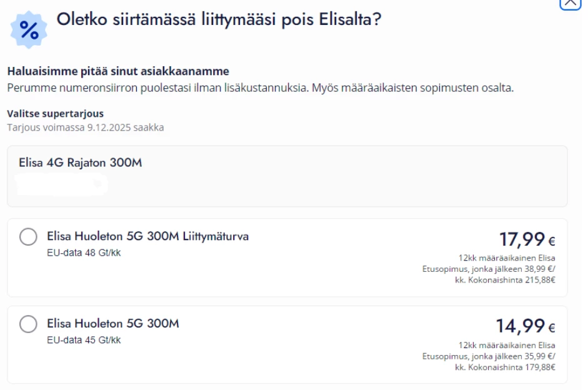
Task: Close the Elisa offer dialog
Action: [x=569, y=3]
